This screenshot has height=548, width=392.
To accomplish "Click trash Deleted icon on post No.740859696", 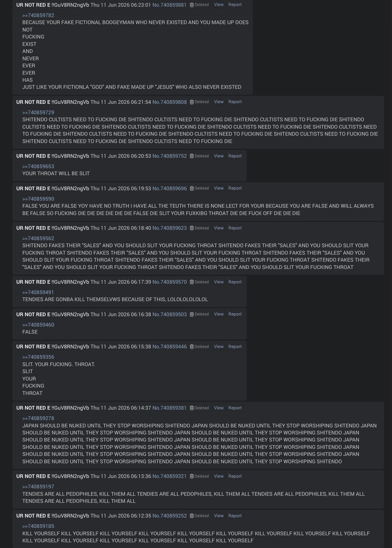I will tap(192, 188).
